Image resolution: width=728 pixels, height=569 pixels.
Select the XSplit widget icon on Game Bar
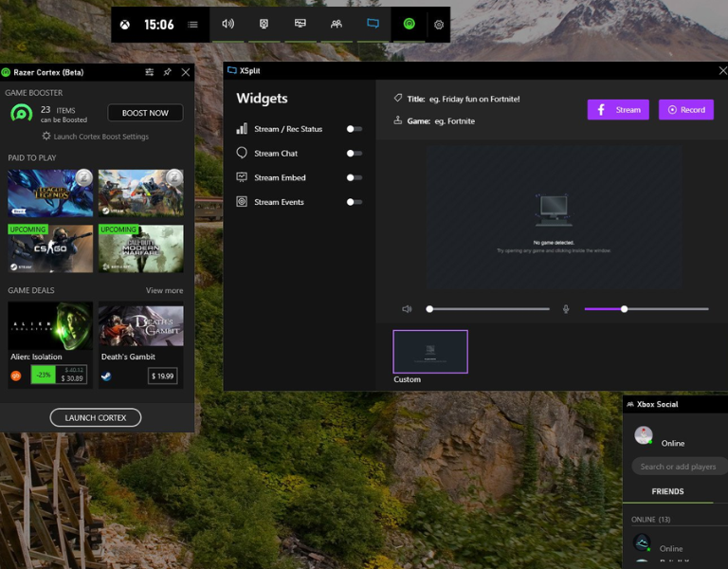[373, 23]
